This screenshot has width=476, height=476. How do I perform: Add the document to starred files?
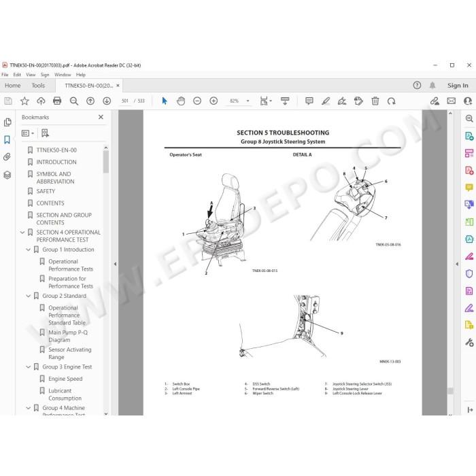pyautogui.click(x=24, y=101)
